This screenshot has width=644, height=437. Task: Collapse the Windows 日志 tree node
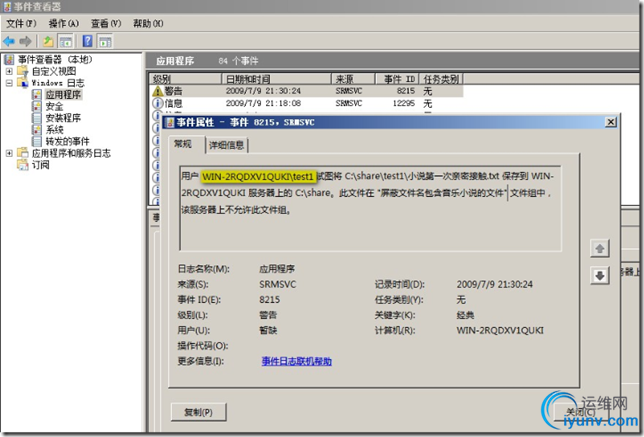(x=9, y=83)
